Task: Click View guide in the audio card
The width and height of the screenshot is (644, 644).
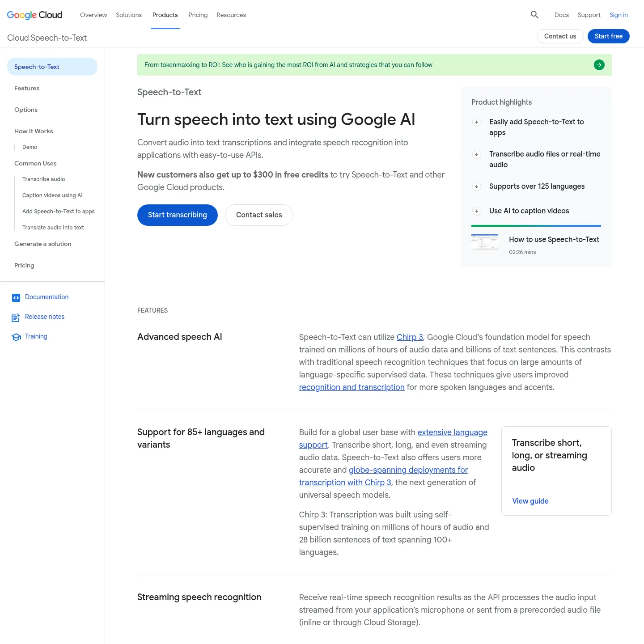Action: pyautogui.click(x=530, y=501)
